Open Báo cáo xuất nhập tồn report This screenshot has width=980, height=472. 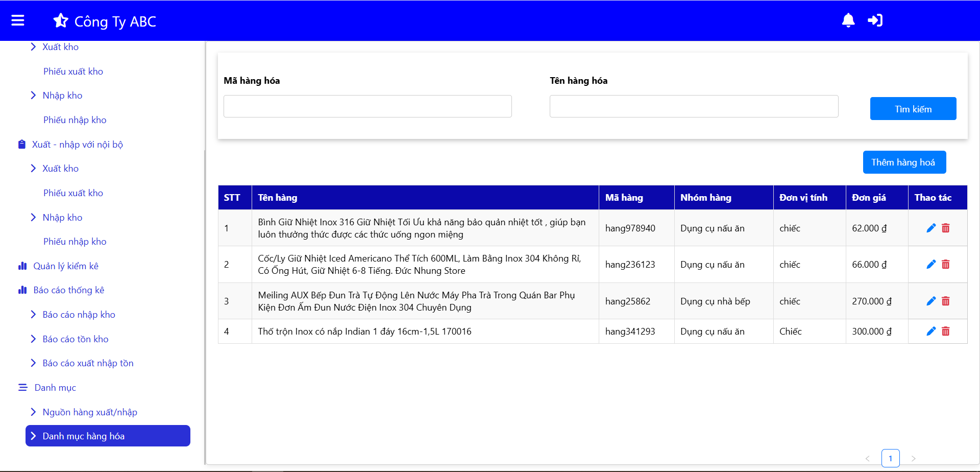88,363
